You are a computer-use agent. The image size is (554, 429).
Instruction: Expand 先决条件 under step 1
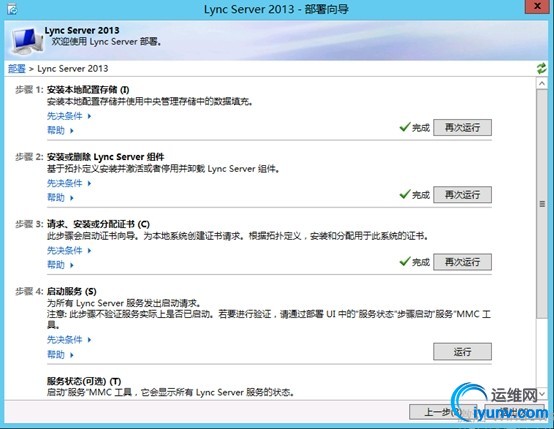(x=69, y=116)
